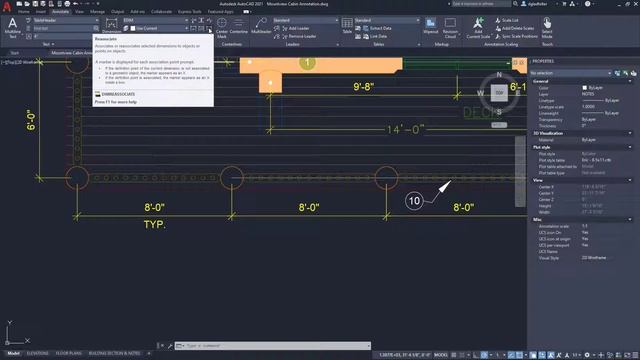Switch to the Output ribbon tab
The height and width of the screenshot is (360, 640).
(118, 12)
